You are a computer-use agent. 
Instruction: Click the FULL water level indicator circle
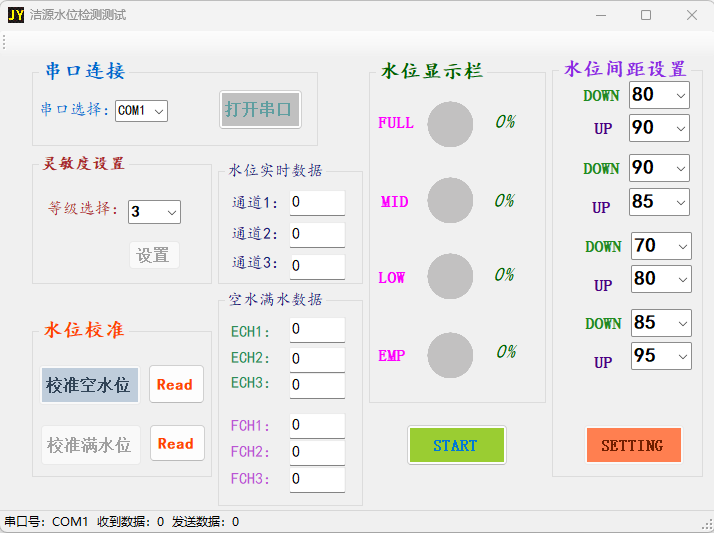coord(450,124)
